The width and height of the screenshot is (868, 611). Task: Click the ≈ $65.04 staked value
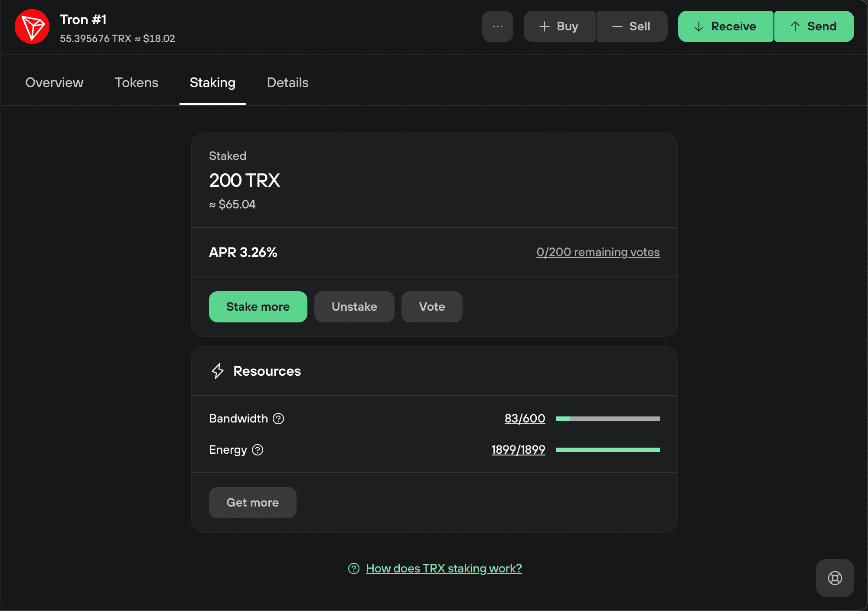point(232,204)
